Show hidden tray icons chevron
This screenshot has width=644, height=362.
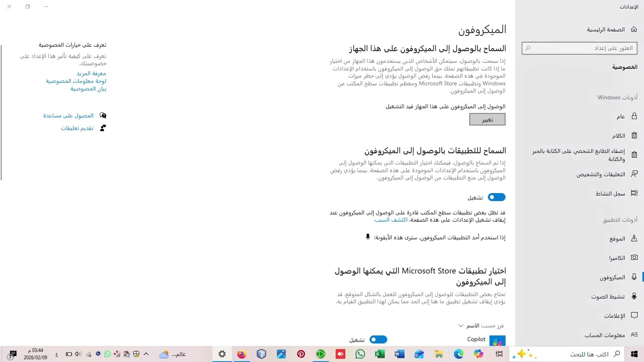(x=146, y=354)
